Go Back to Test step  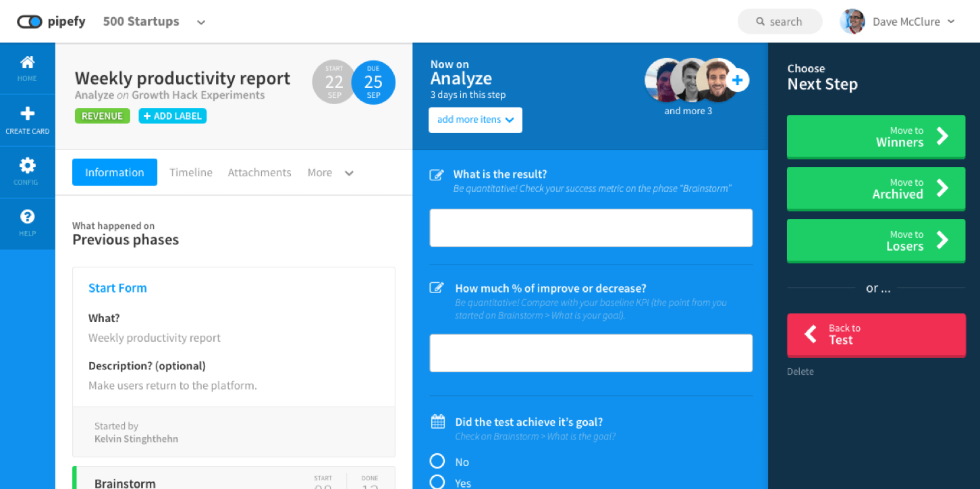pyautogui.click(x=876, y=334)
